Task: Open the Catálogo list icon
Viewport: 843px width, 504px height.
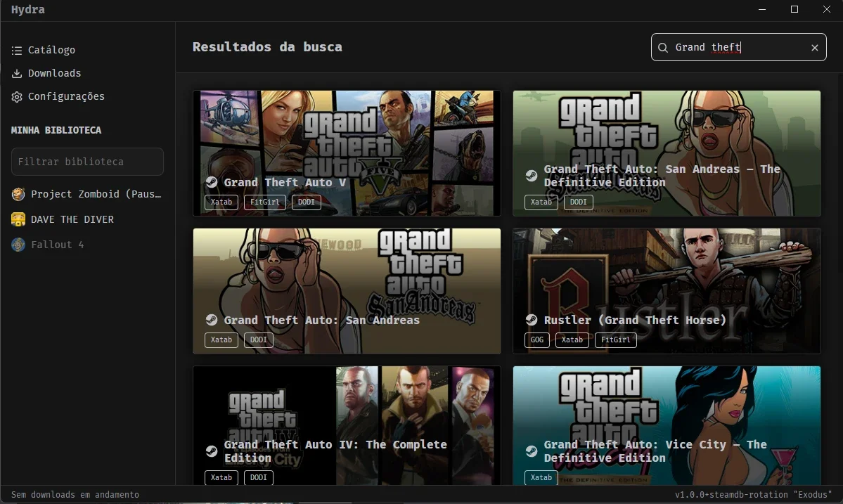Action: 17,50
